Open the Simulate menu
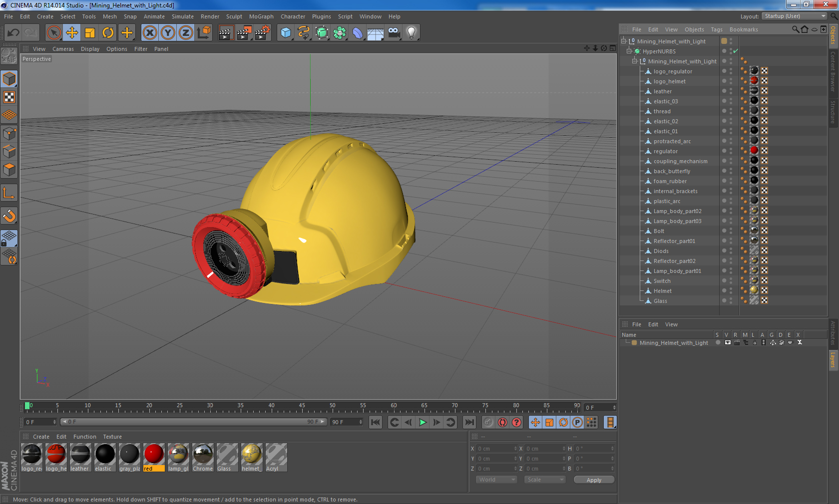Viewport: 839px width, 504px height. (x=183, y=16)
